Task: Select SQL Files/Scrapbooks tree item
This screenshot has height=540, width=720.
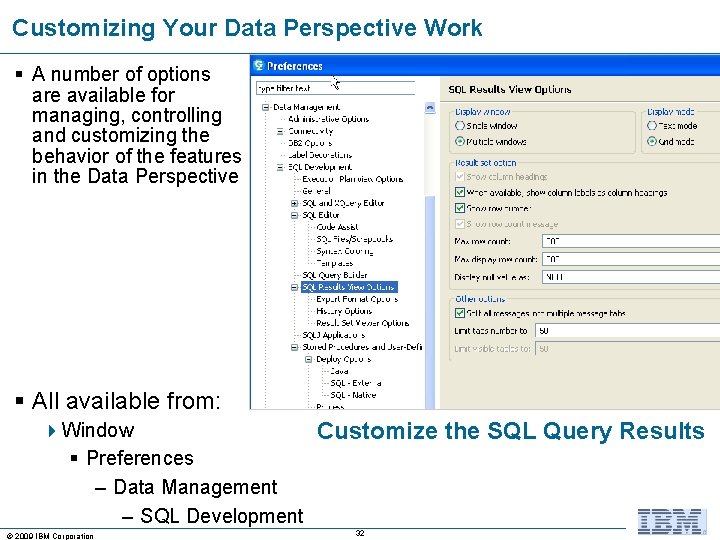Action: coord(354,239)
